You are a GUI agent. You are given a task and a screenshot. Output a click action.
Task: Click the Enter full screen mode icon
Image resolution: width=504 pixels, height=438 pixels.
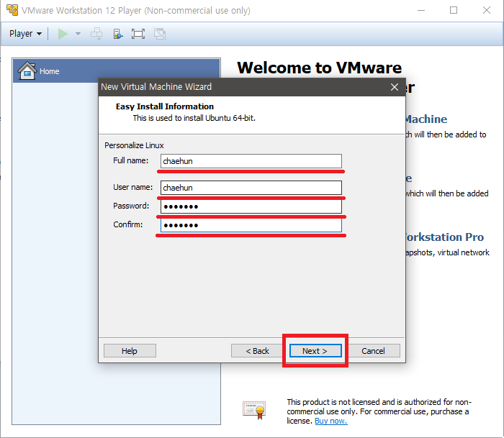click(x=138, y=34)
